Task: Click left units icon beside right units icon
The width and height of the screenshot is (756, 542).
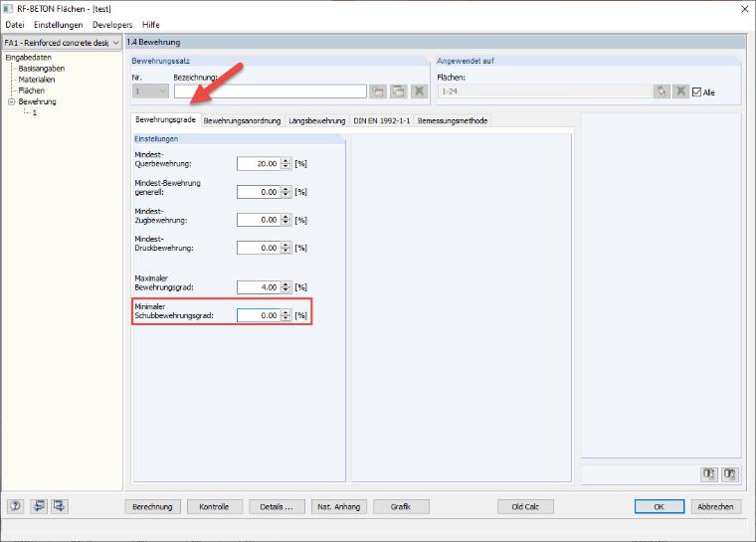Action: click(708, 474)
